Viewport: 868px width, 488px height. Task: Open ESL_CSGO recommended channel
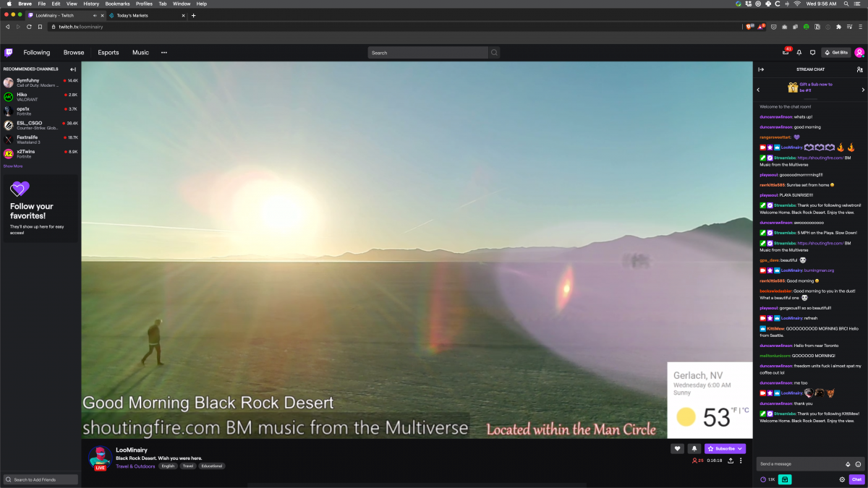[x=41, y=125]
